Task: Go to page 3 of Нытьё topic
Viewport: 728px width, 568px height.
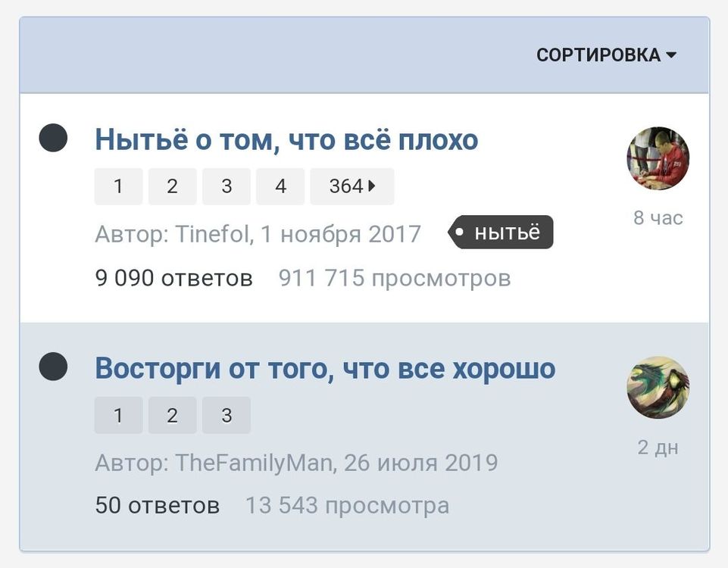Action: pos(227,186)
